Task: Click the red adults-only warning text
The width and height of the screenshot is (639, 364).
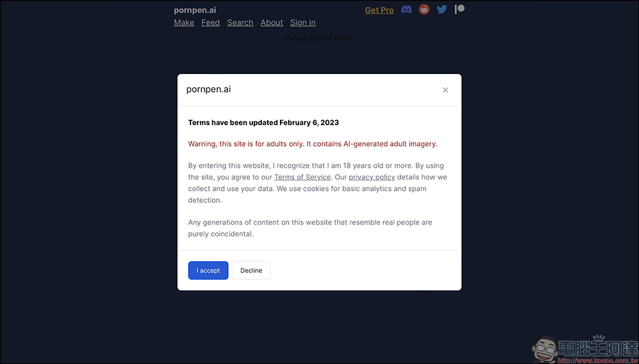Action: pos(312,144)
